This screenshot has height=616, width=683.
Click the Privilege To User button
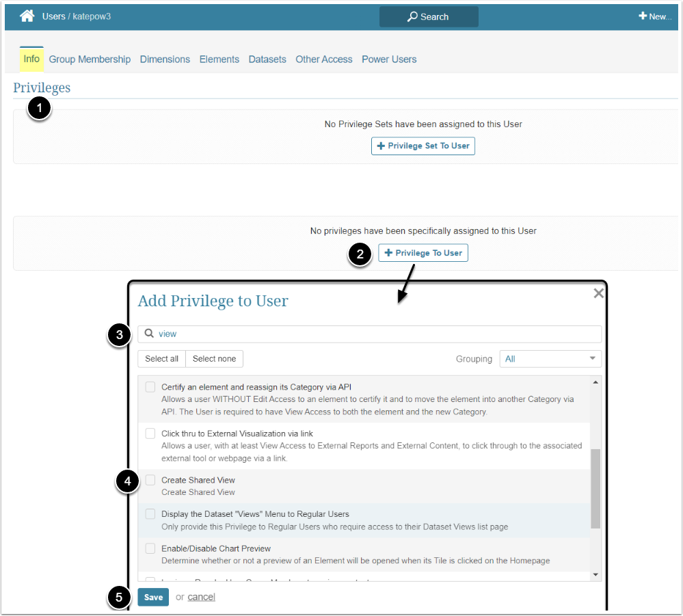(x=423, y=253)
